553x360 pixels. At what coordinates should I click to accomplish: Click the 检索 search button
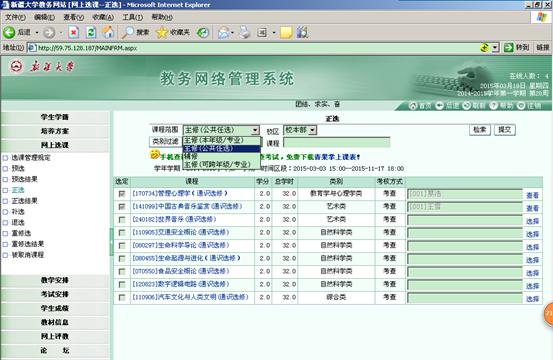tap(480, 130)
